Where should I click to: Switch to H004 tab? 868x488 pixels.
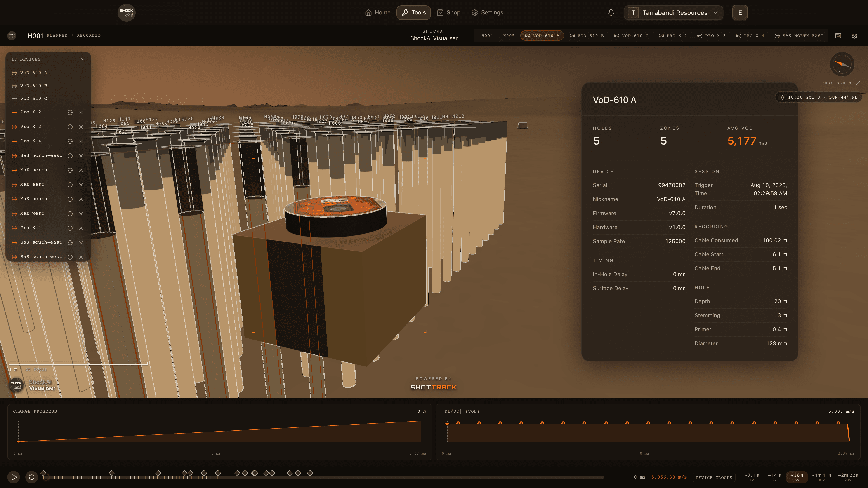487,36
